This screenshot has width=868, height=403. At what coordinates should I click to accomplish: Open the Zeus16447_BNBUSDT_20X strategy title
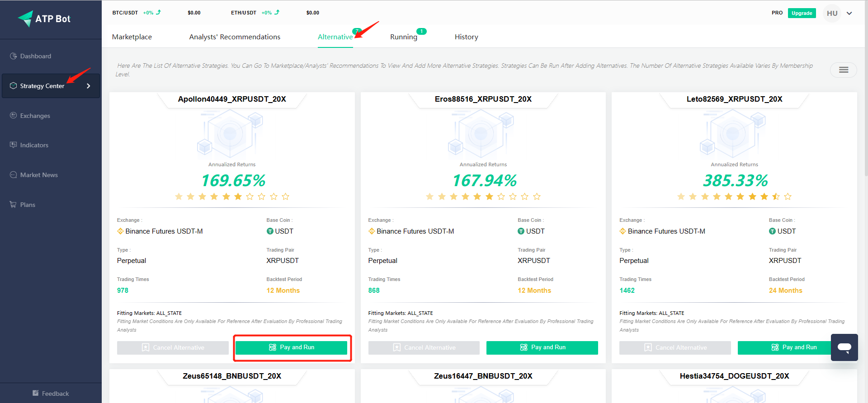pyautogui.click(x=483, y=376)
